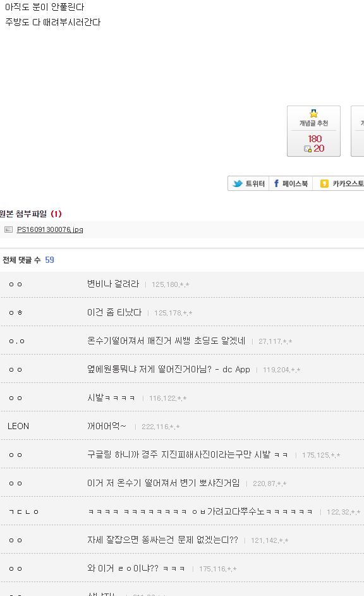364x596 pixels.
Task: Click the total comment count 59
Action: point(49,260)
